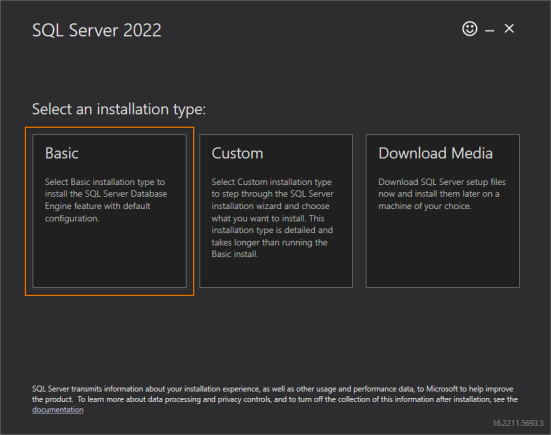Click the SQL Server 2022 title text
The height and width of the screenshot is (435, 551).
[x=97, y=30]
